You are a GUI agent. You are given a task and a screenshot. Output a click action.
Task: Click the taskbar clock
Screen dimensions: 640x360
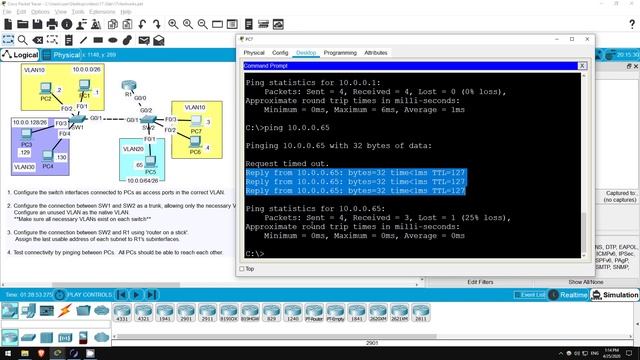611,353
